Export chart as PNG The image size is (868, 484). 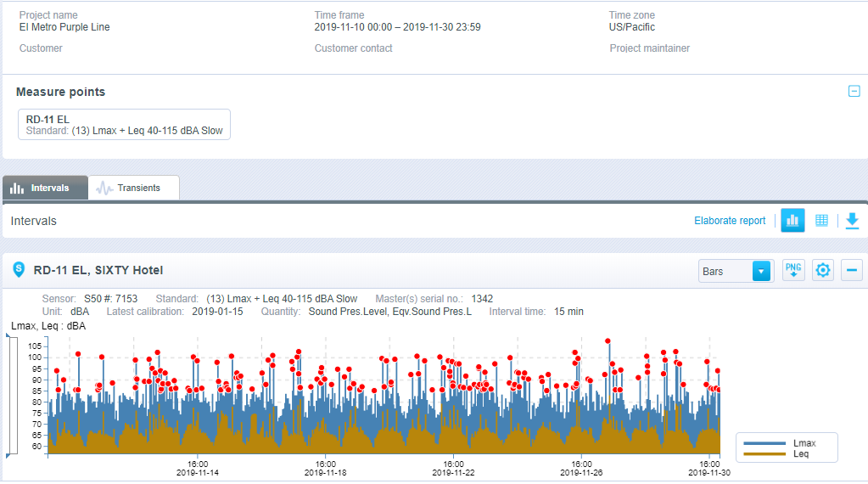pyautogui.click(x=793, y=271)
